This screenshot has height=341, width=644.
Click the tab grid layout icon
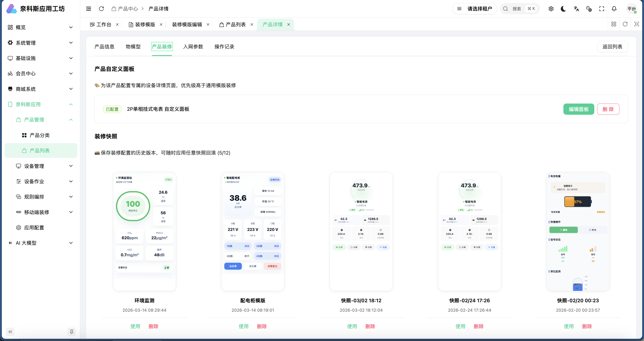click(614, 24)
